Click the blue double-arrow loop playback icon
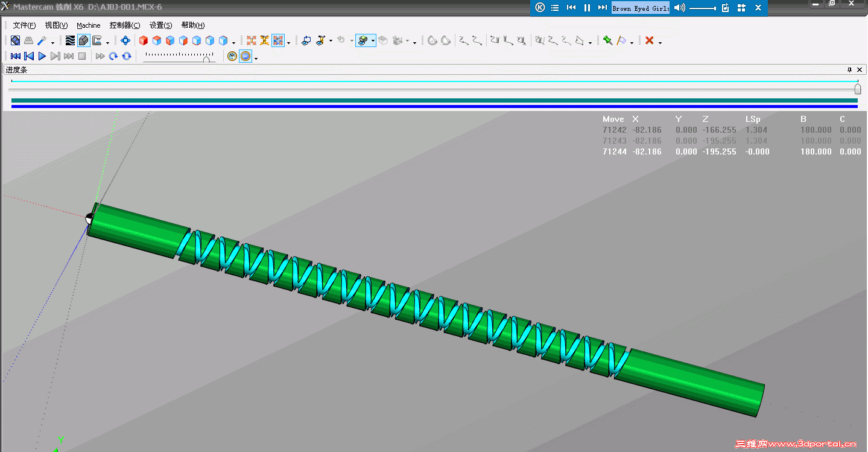This screenshot has width=868, height=452. coord(127,56)
